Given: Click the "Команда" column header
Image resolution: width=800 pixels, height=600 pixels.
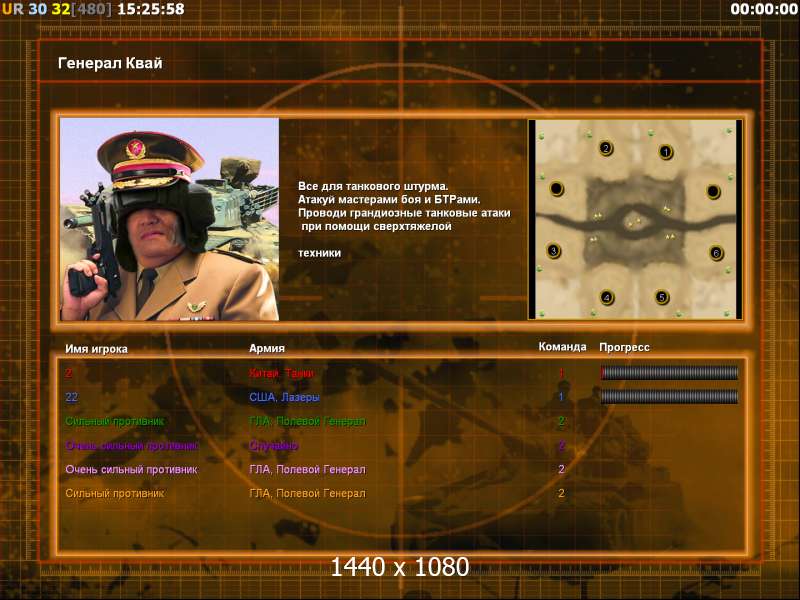Looking at the screenshot, I should pos(562,347).
